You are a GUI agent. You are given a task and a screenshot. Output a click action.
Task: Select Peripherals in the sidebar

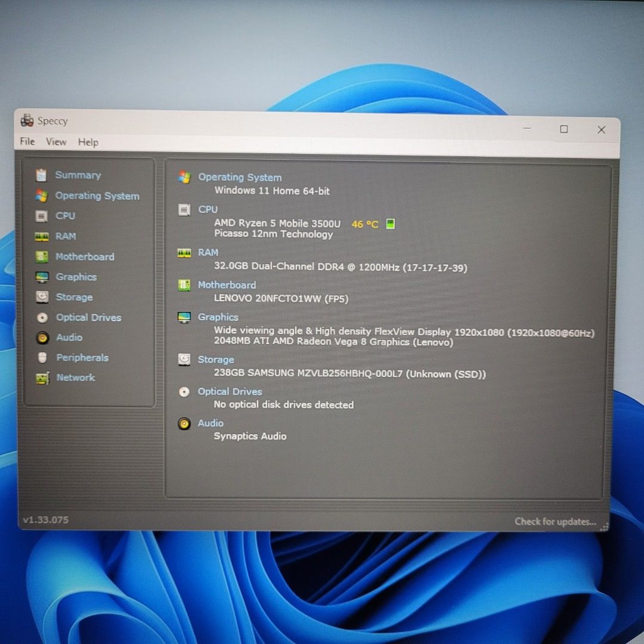tap(82, 358)
